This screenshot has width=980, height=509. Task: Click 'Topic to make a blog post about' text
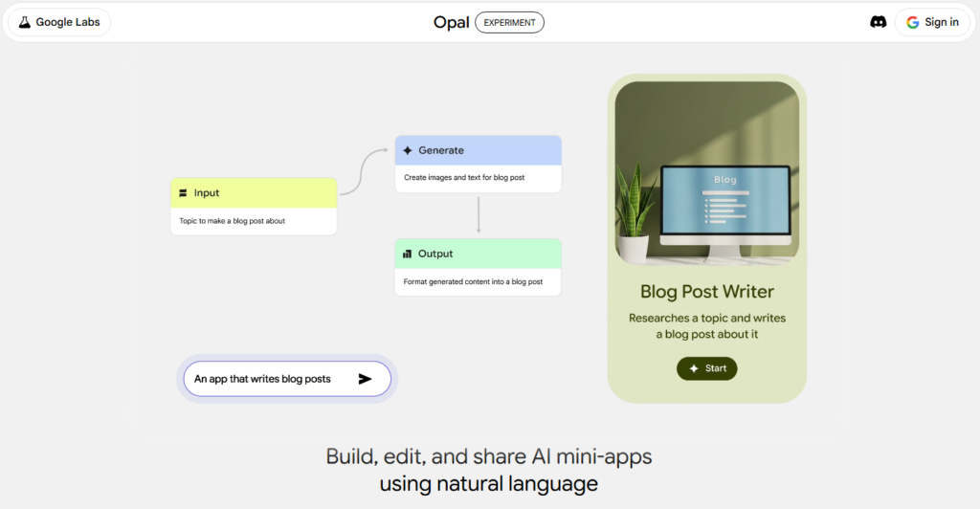click(x=233, y=221)
